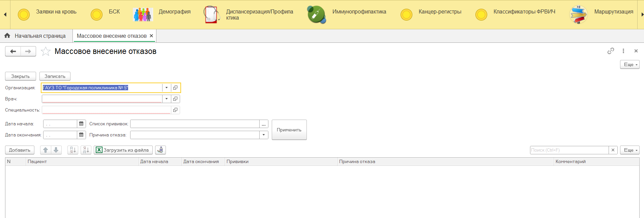Open the Демография section icon
Viewport: 644px width, 218px height.
pyautogui.click(x=143, y=14)
